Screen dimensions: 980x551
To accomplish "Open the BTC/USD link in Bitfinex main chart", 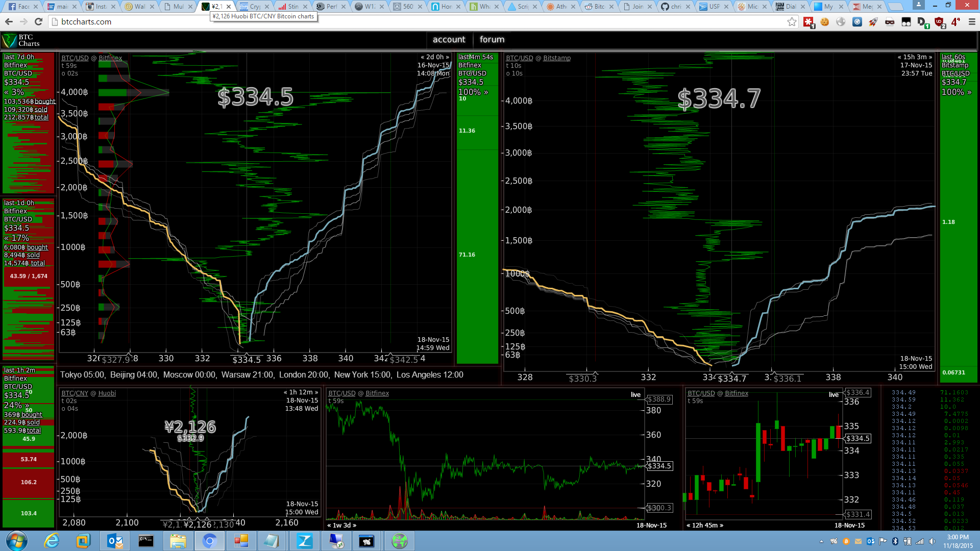I will 75,58.
